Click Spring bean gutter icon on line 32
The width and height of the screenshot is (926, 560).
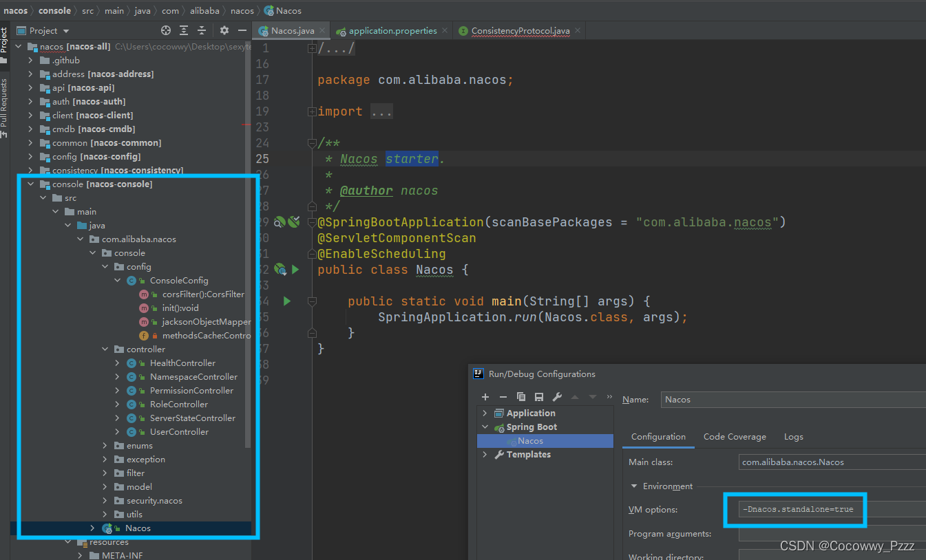[x=280, y=270]
